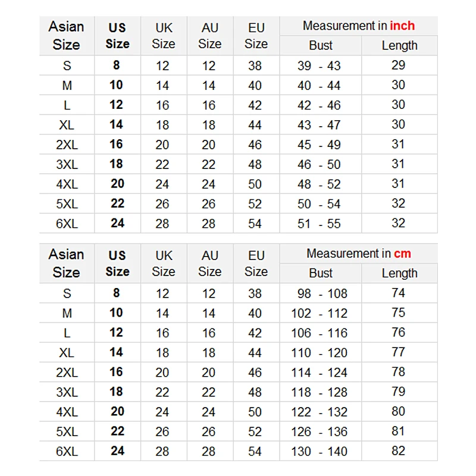Click length value 74 in cm table
The width and height of the screenshot is (476, 476).
click(x=399, y=293)
